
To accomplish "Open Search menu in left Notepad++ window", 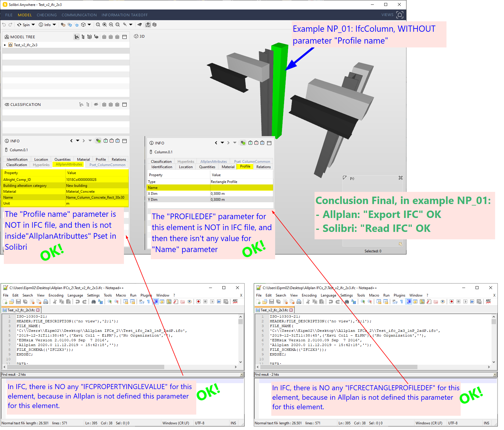I will (x=28, y=295).
